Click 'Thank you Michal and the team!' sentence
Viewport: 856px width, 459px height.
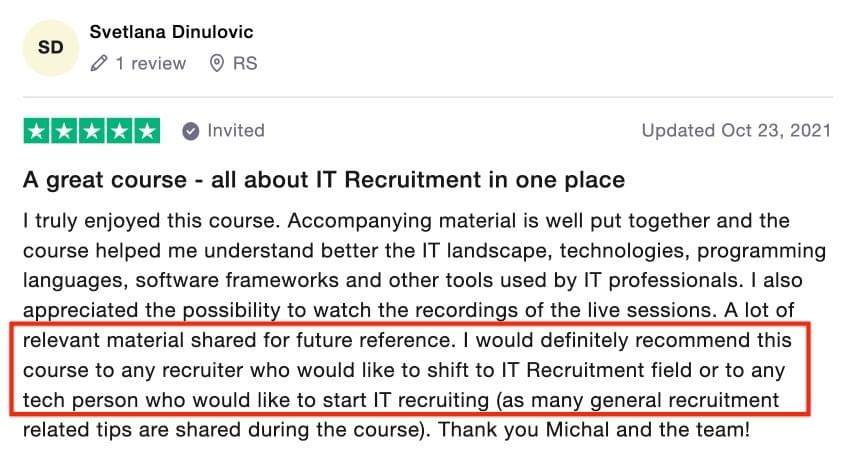click(x=594, y=430)
